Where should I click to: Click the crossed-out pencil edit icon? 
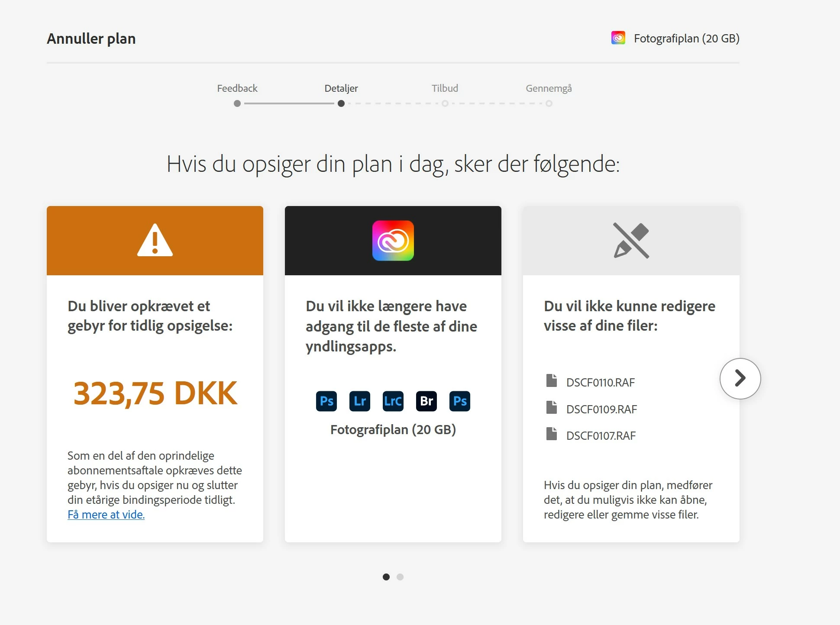(631, 241)
